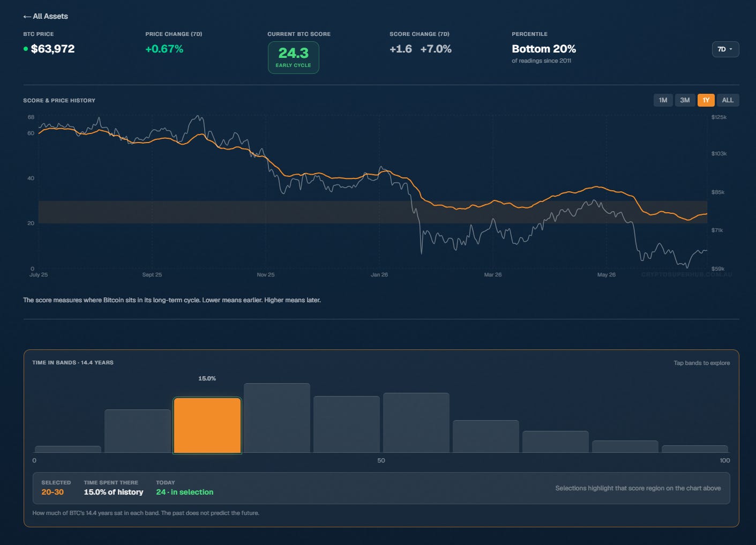Click the +0.67% price change value
The image size is (756, 545).
tap(164, 49)
